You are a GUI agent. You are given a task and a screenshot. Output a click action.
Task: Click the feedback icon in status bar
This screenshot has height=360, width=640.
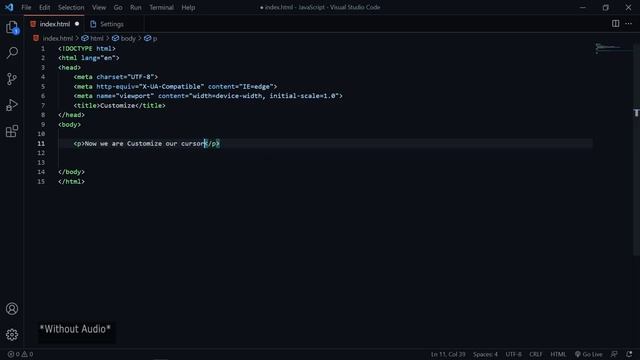tap(614, 354)
